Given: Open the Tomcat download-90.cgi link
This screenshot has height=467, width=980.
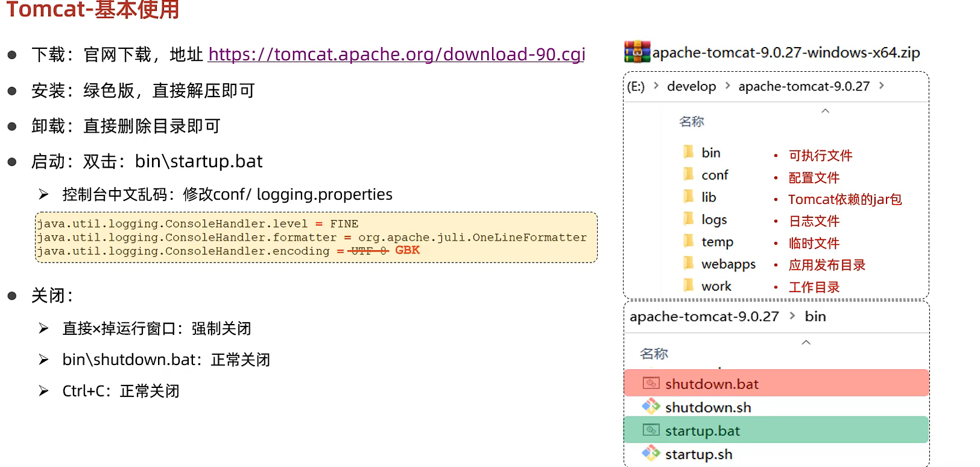Looking at the screenshot, I should point(397,54).
